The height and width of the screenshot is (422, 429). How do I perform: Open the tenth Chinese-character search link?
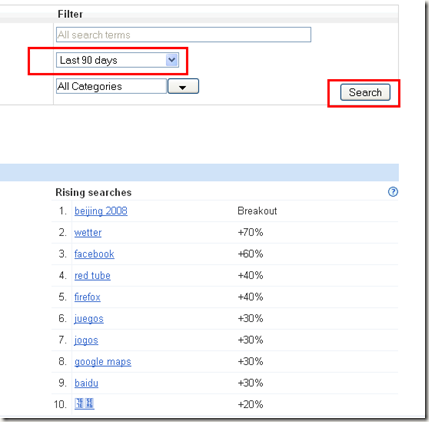coord(84,404)
